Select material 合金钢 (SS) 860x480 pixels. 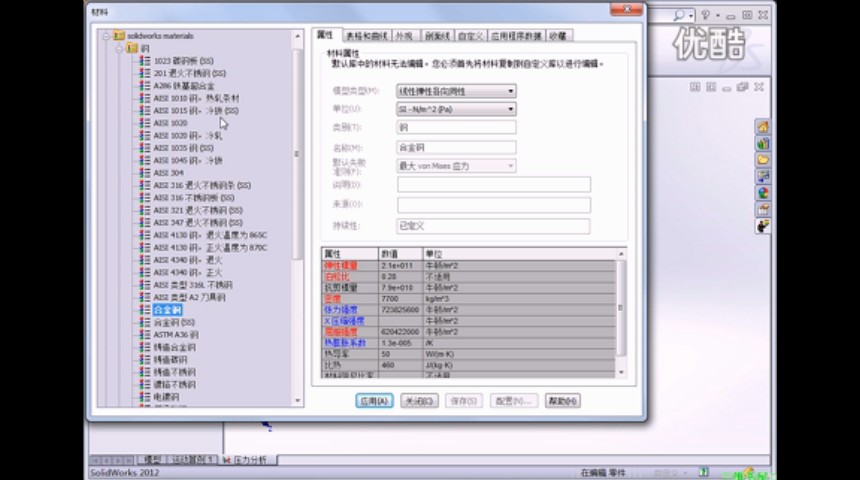174,323
